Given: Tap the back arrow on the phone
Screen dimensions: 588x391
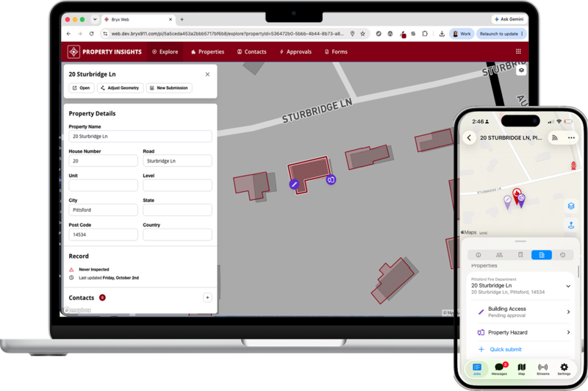Looking at the screenshot, I should coord(469,137).
